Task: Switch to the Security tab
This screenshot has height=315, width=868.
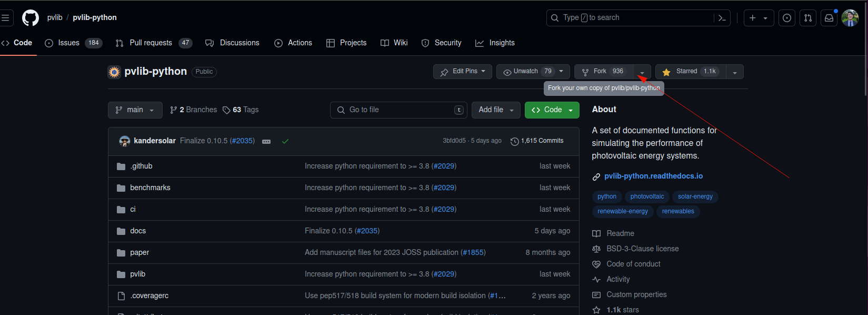Action: tap(442, 43)
